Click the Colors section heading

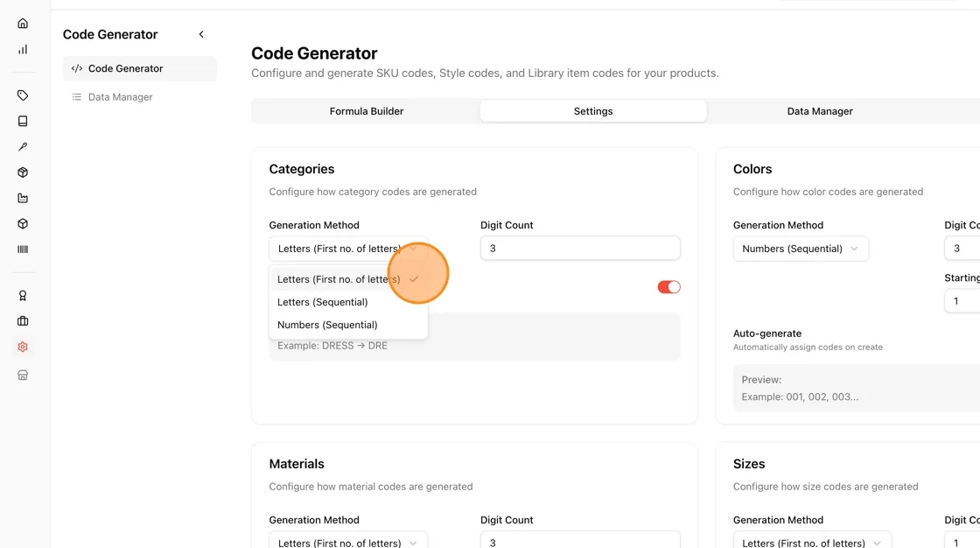point(752,169)
